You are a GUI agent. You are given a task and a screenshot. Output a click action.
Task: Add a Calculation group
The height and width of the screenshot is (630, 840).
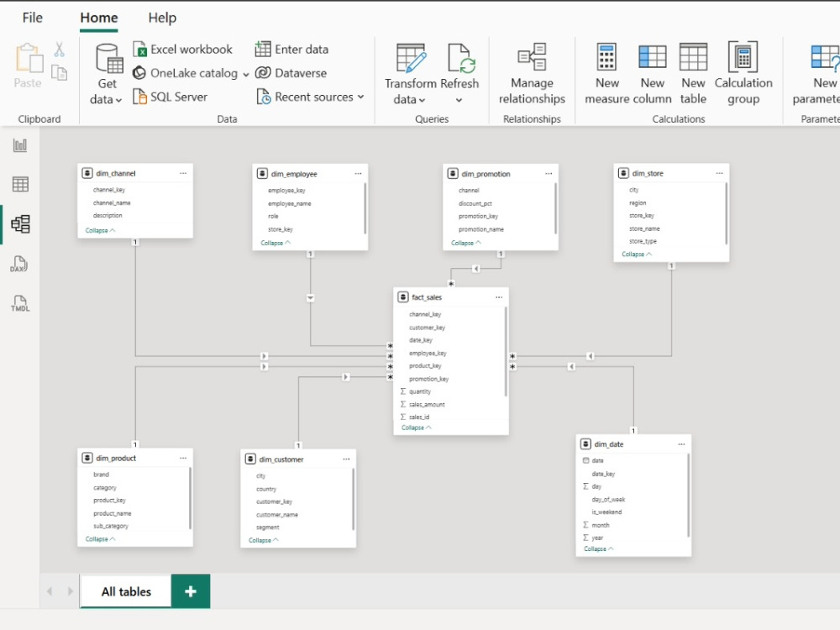(743, 74)
